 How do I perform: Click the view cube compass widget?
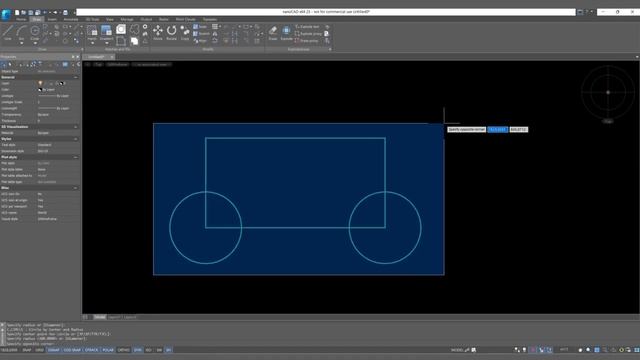pyautogui.click(x=608, y=93)
